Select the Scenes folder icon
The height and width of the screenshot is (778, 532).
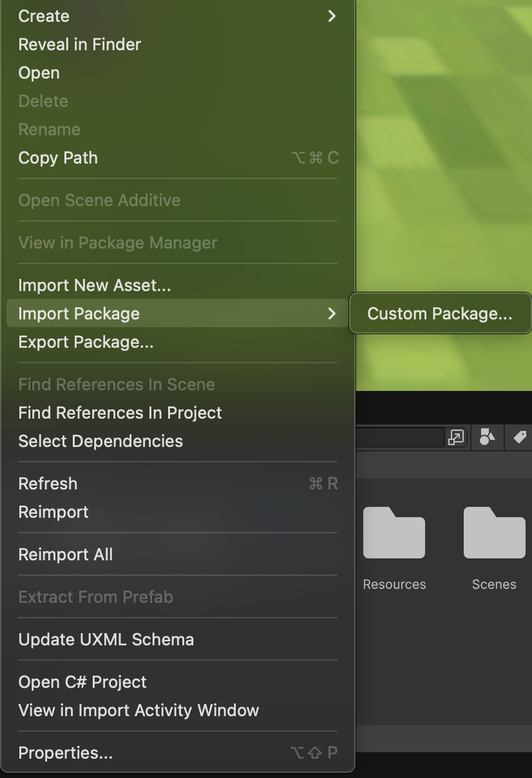tap(494, 533)
